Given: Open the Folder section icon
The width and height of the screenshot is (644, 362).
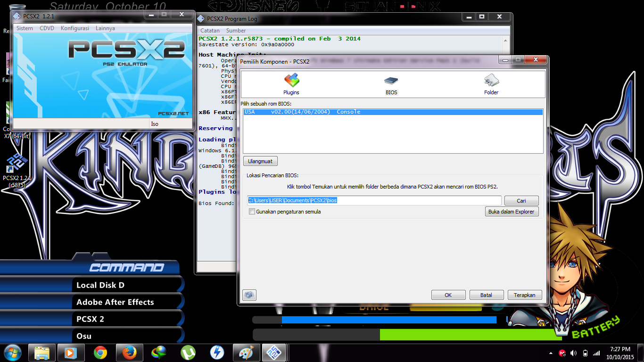Looking at the screenshot, I should 491,80.
